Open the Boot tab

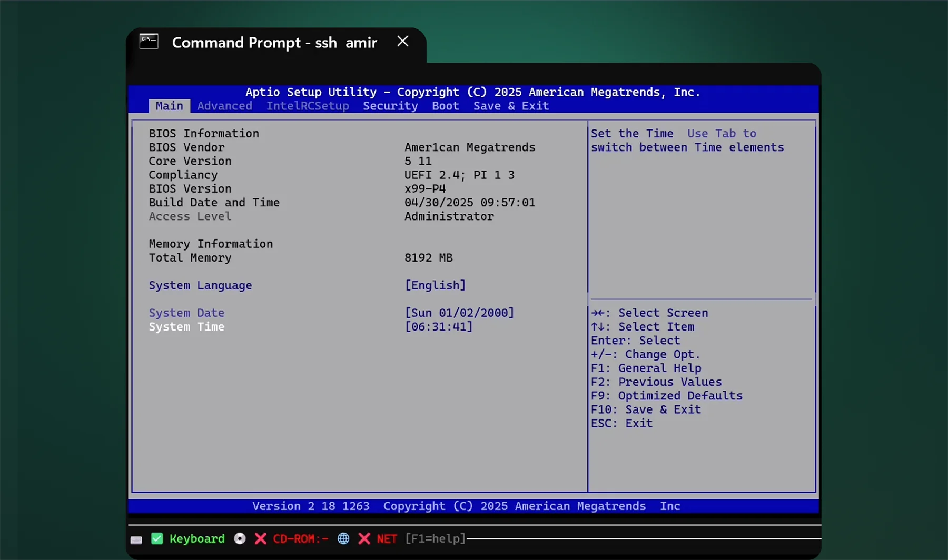tap(446, 106)
